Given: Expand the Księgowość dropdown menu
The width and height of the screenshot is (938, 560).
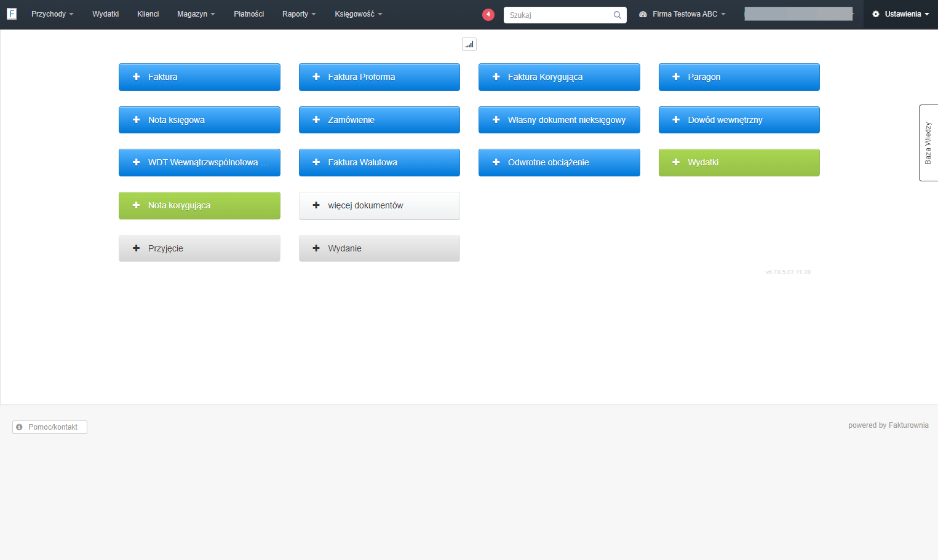Looking at the screenshot, I should pos(359,14).
